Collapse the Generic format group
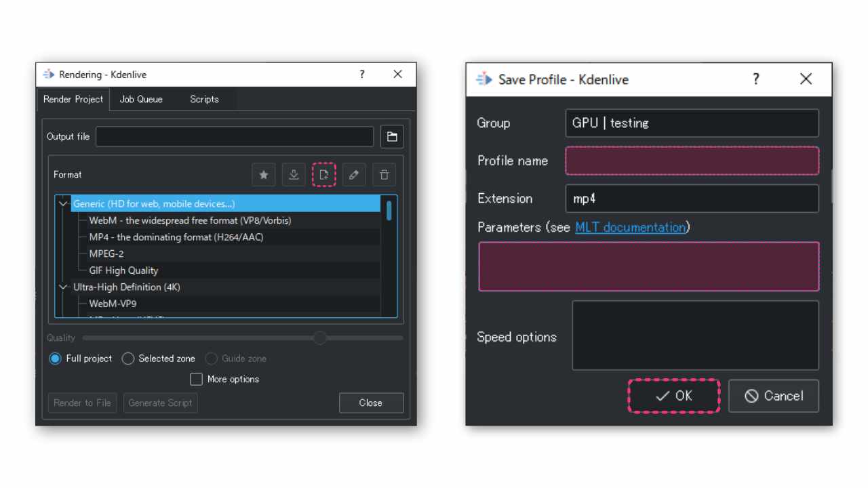Image resolution: width=868 pixels, height=488 pixels. pyautogui.click(x=64, y=204)
